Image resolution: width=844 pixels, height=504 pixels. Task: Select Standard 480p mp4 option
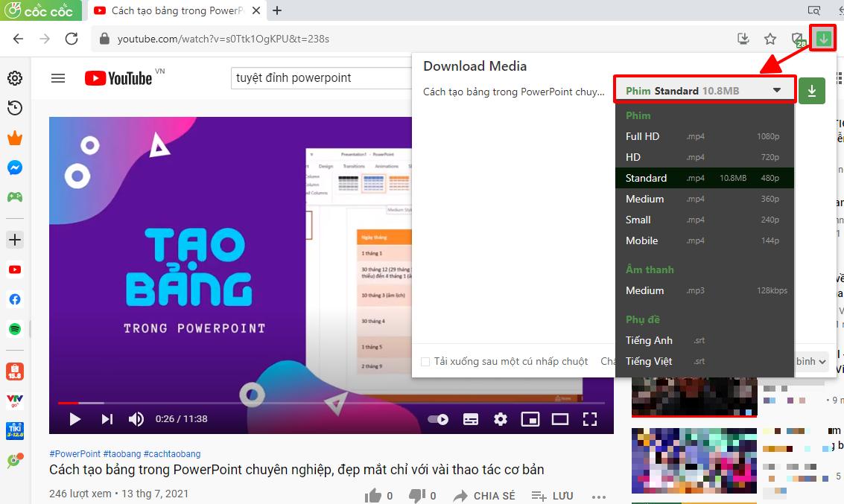704,178
